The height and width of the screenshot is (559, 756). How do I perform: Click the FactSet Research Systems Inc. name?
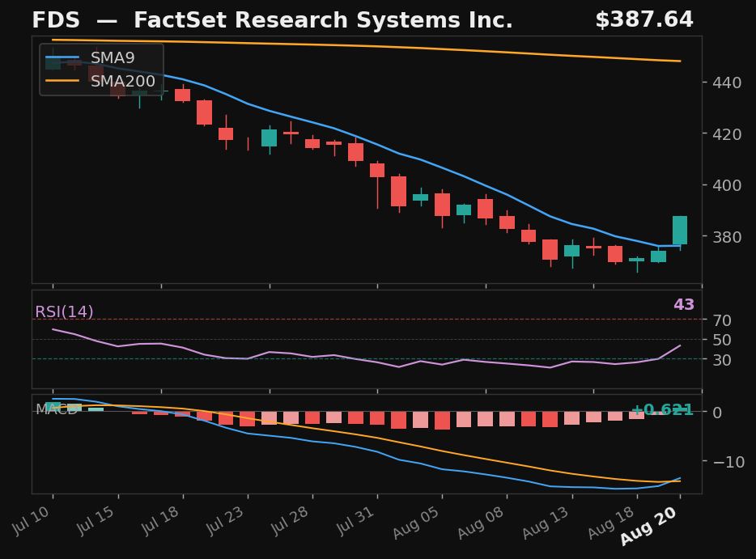click(323, 20)
